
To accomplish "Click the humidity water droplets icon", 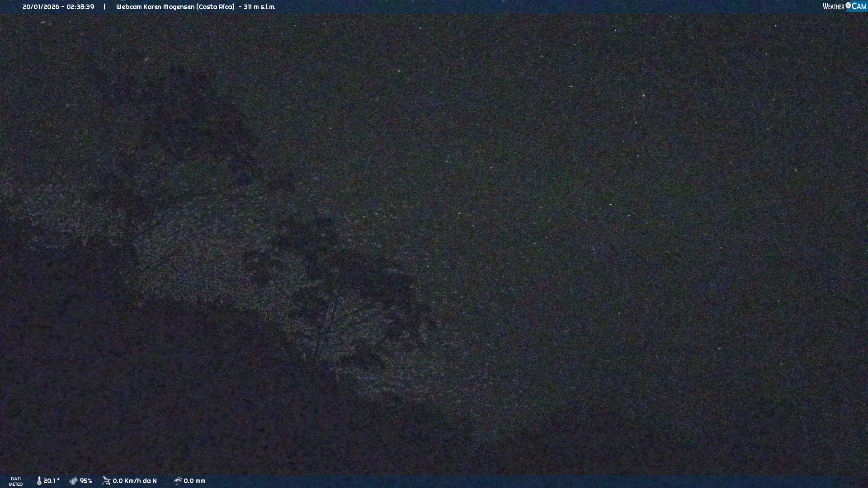I will [73, 481].
